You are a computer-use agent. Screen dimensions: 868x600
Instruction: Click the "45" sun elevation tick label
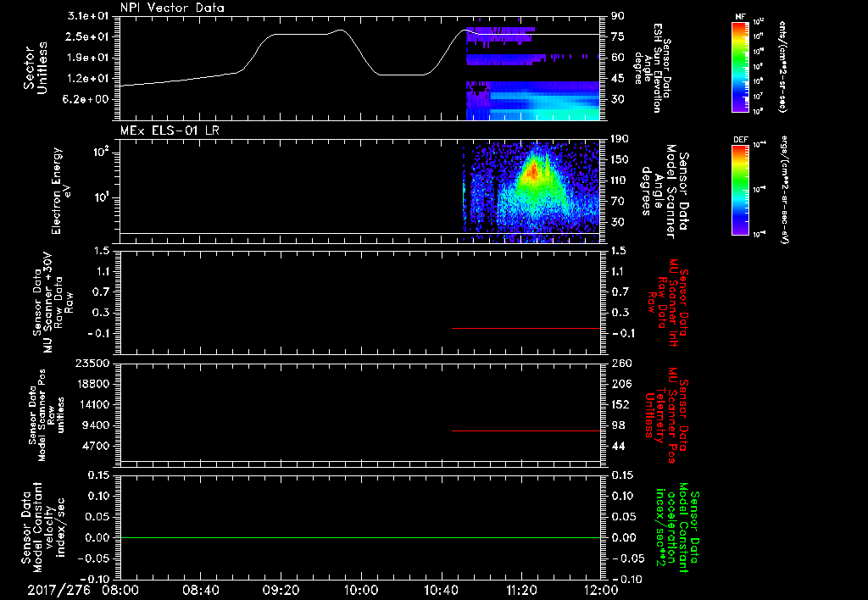(618, 79)
